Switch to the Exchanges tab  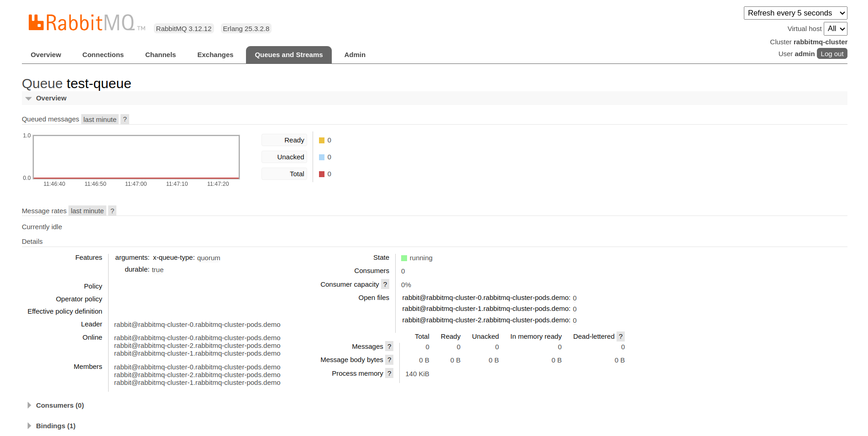tap(215, 55)
